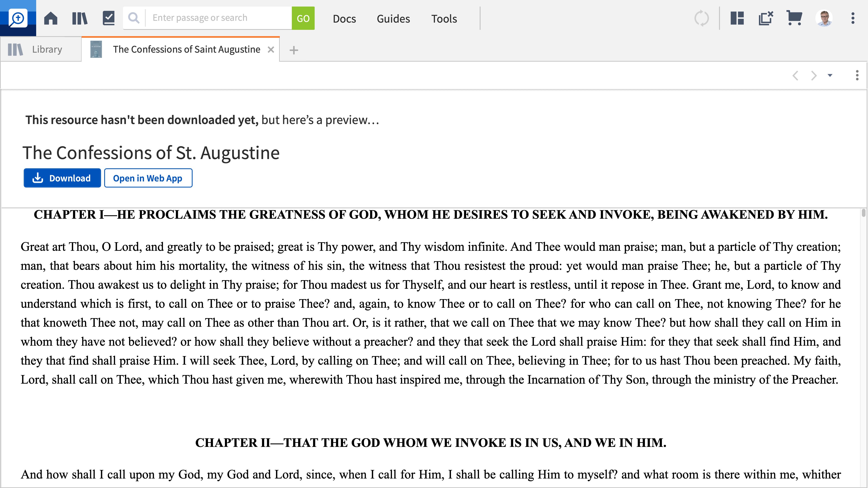The width and height of the screenshot is (868, 488).
Task: Click 'The Confessions of St. Augustine' title
Action: 151,152
